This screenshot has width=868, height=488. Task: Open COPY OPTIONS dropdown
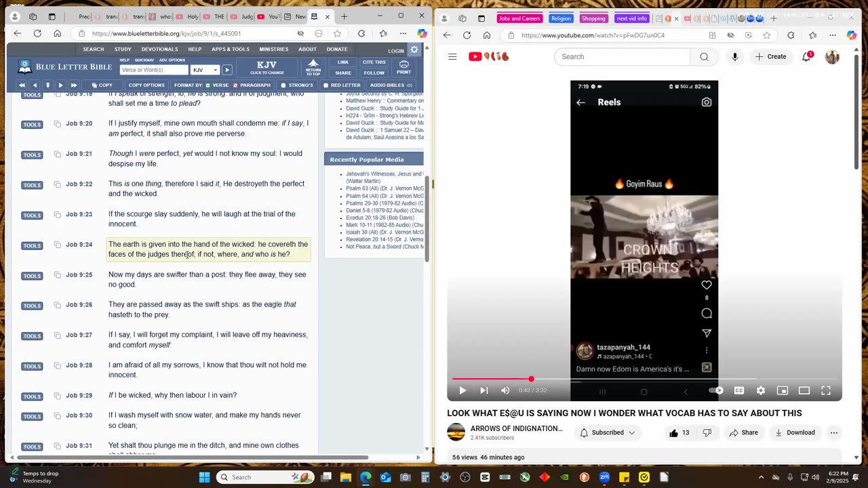click(146, 85)
